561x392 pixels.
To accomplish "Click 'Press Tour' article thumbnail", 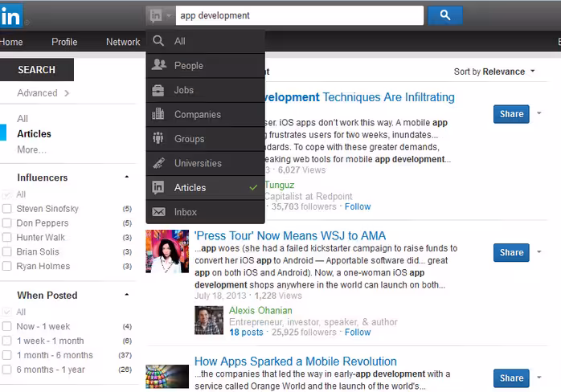I will point(167,251).
